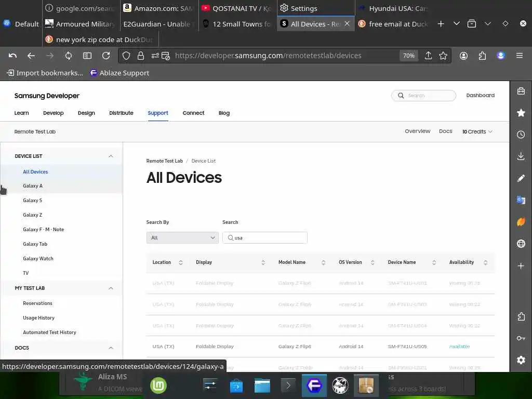Switch to the Settings browser tab
This screenshot has height=399, width=532.
click(315, 8)
